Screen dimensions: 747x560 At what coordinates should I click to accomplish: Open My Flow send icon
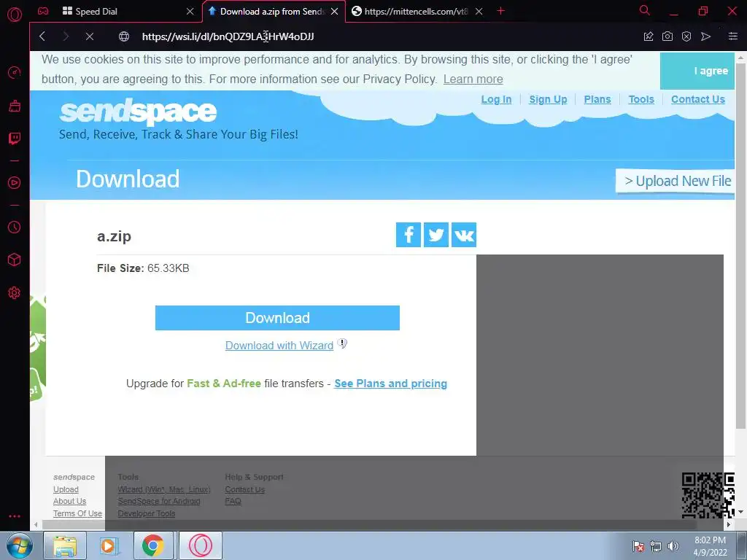click(x=705, y=36)
